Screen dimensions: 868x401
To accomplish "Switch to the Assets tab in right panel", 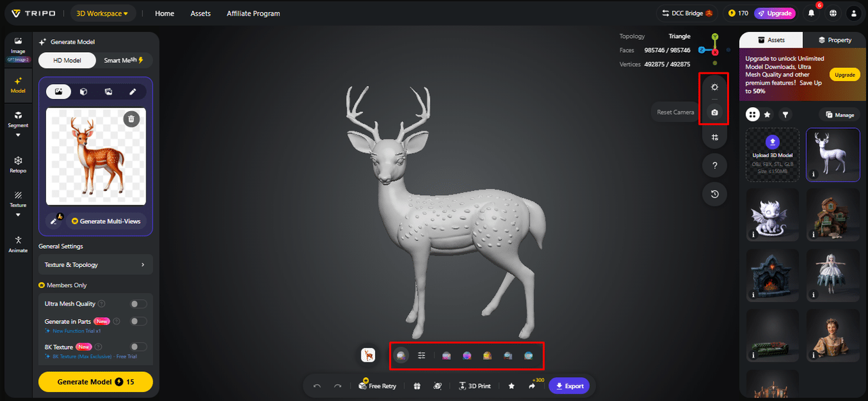I will (x=771, y=40).
